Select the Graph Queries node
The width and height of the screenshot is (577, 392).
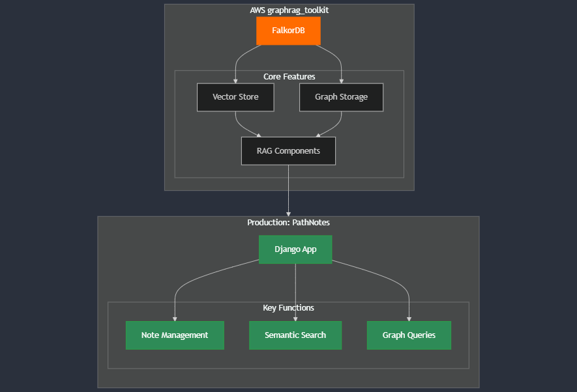tap(409, 335)
